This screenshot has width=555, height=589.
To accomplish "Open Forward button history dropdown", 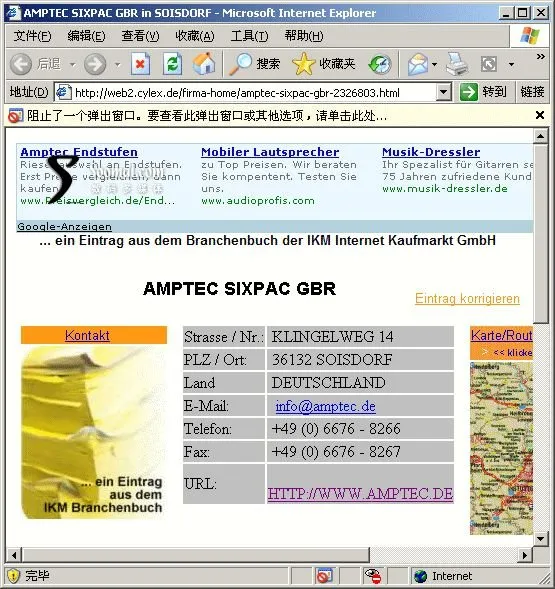I will click(118, 65).
